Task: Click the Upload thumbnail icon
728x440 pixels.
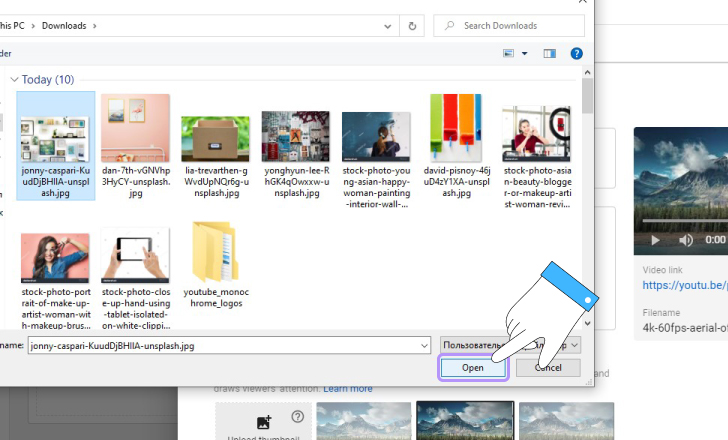Action: tap(264, 422)
